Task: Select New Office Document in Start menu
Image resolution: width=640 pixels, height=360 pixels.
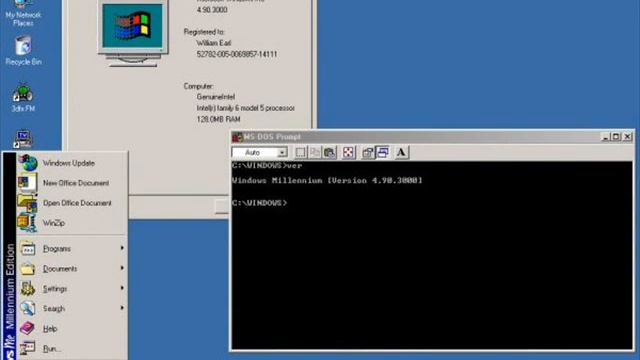Action: click(x=72, y=183)
